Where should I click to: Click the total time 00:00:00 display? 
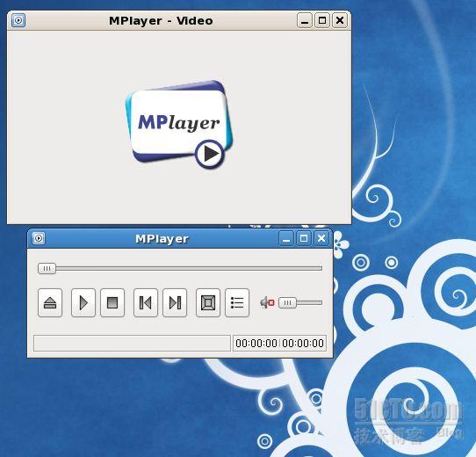[x=303, y=344]
